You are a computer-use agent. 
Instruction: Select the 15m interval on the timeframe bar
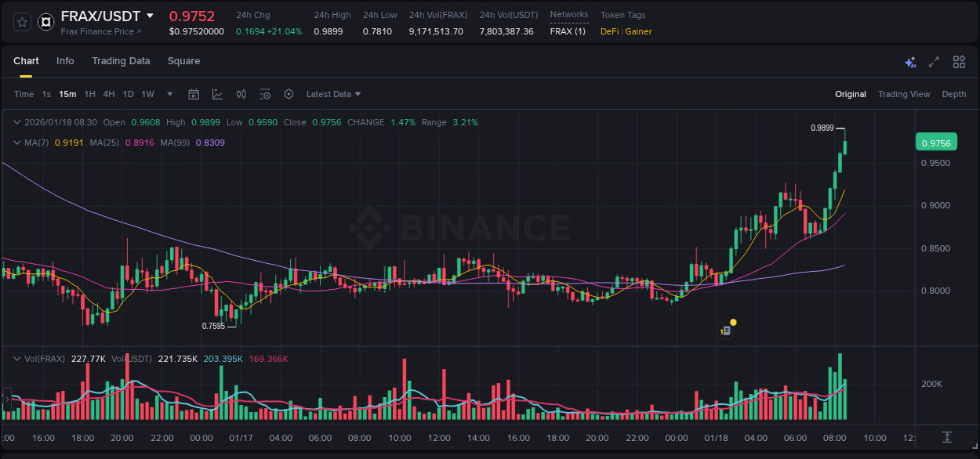pyautogui.click(x=67, y=94)
